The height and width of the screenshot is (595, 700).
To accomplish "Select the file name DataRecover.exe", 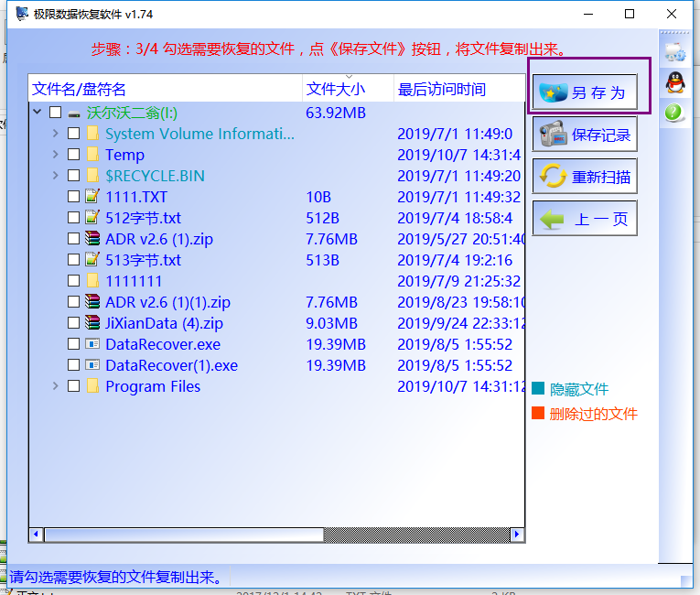I will click(163, 344).
